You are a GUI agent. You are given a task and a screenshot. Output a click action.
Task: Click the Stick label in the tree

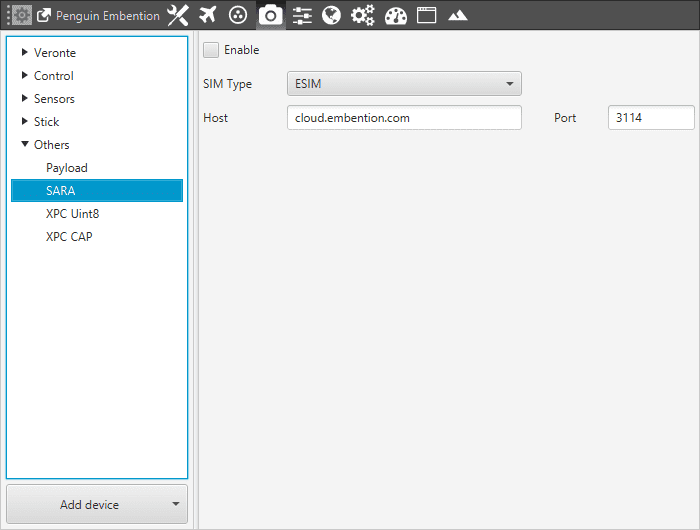(x=46, y=122)
